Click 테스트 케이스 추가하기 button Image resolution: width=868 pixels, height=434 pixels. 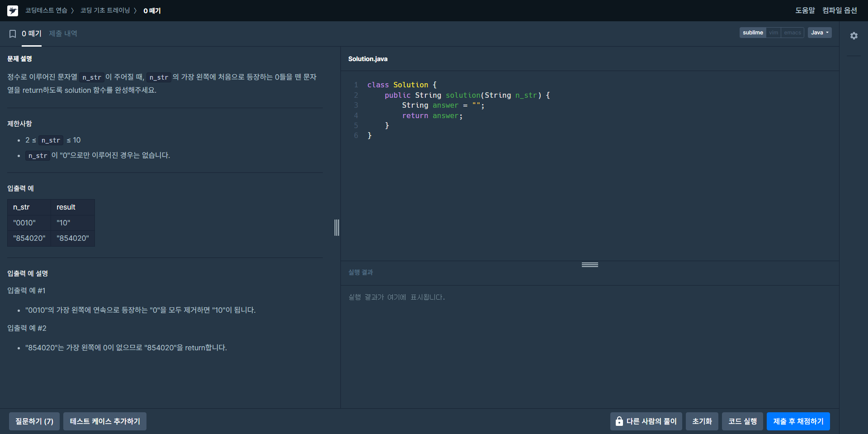tap(105, 421)
